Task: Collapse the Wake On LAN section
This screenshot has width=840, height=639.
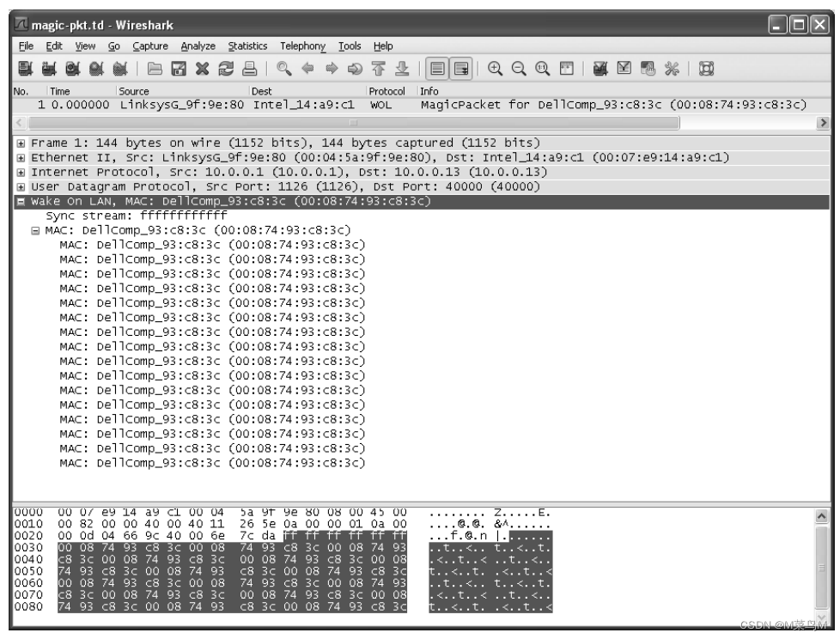Action: tap(21, 202)
